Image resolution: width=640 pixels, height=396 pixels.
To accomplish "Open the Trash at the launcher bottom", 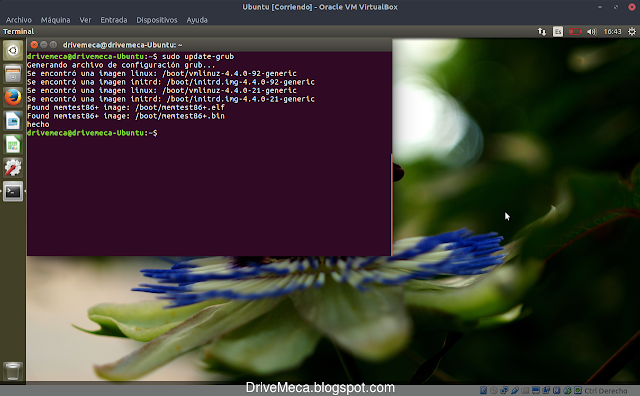I will tap(13, 371).
